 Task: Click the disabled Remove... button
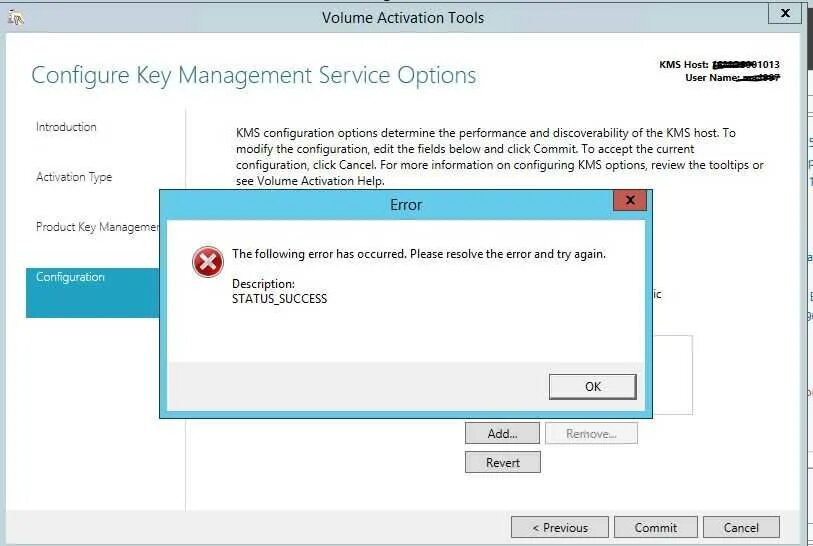click(591, 433)
